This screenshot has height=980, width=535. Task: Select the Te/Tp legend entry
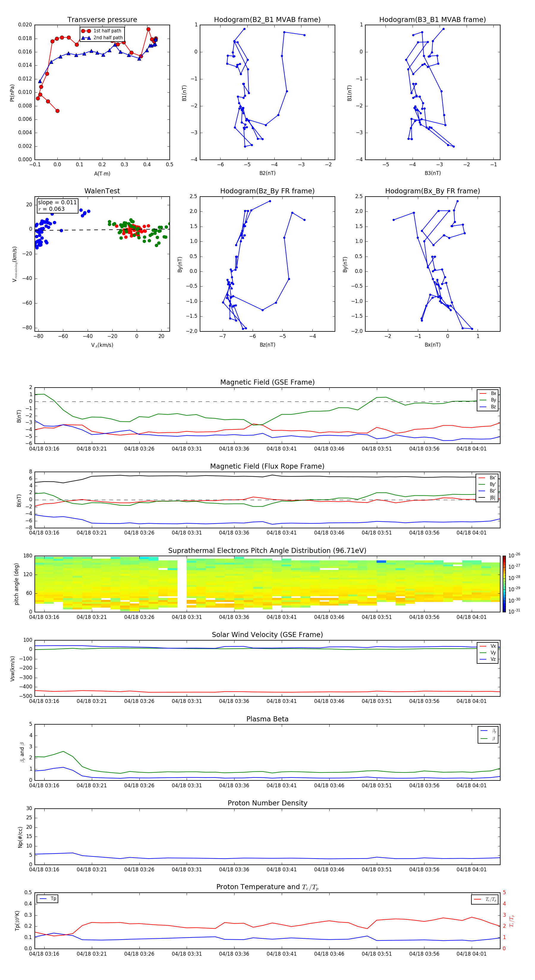coord(485,899)
